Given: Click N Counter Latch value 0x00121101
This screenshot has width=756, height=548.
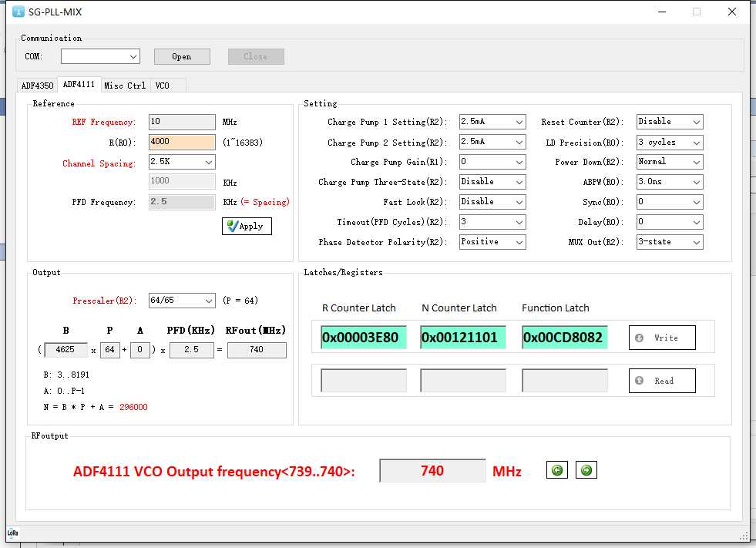Looking at the screenshot, I should [x=463, y=337].
